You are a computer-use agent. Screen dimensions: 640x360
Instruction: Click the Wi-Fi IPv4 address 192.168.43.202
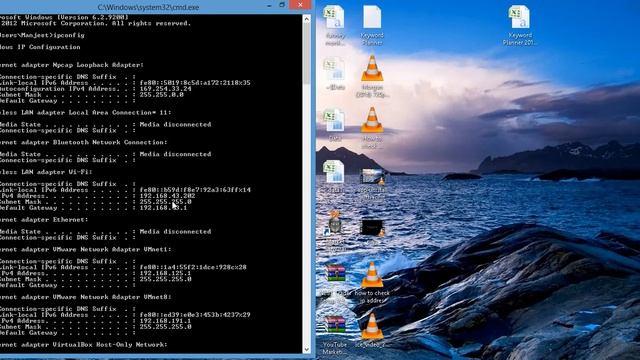[x=167, y=196]
